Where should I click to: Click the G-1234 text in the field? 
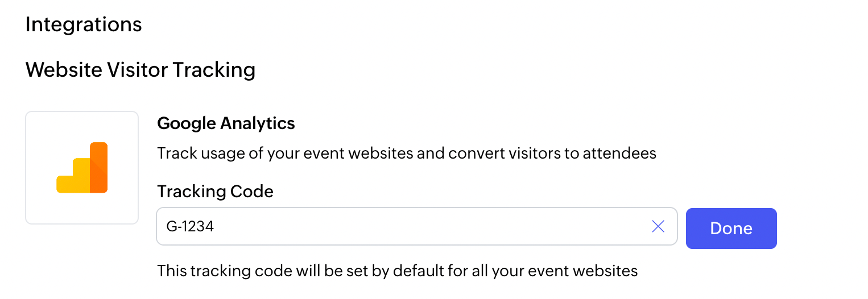(190, 227)
